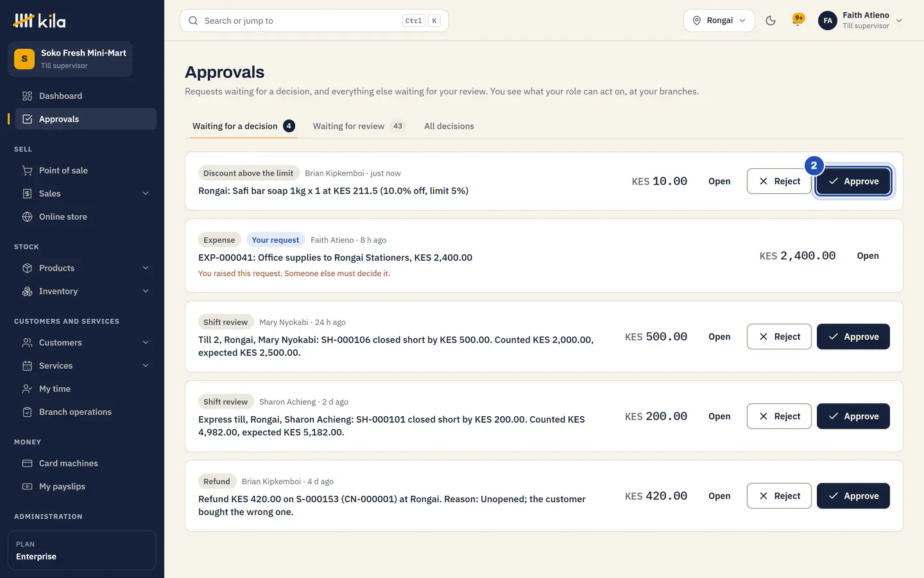Click the Kila logo

[40, 21]
